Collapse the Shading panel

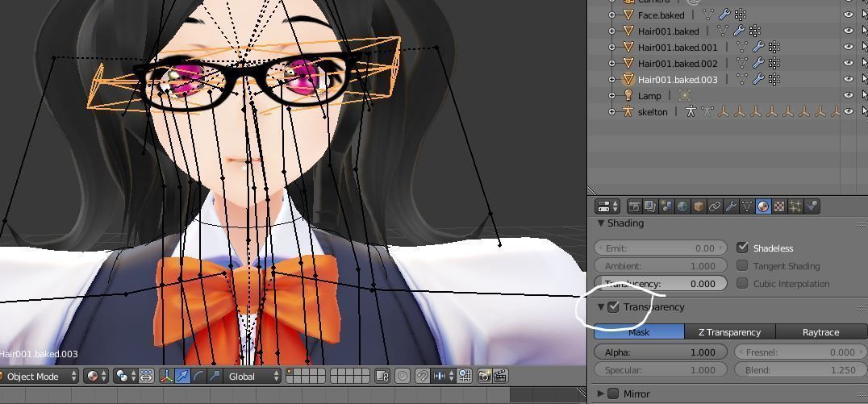coord(601,223)
